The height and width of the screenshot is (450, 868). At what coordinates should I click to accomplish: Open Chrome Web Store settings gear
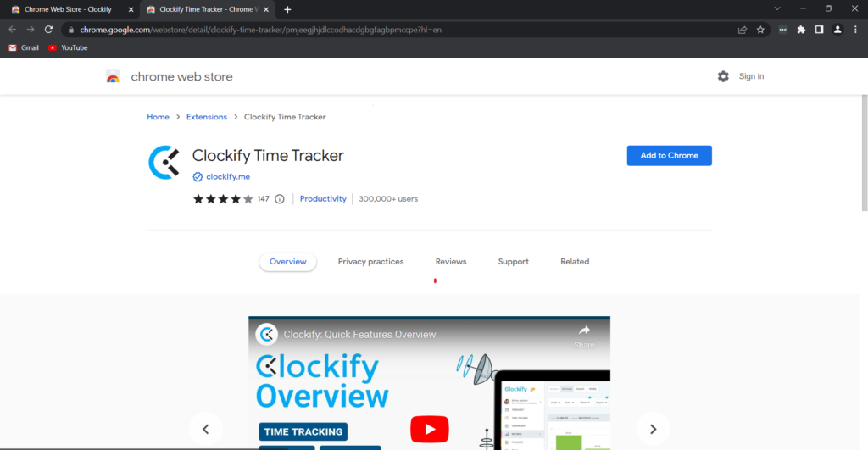point(723,76)
